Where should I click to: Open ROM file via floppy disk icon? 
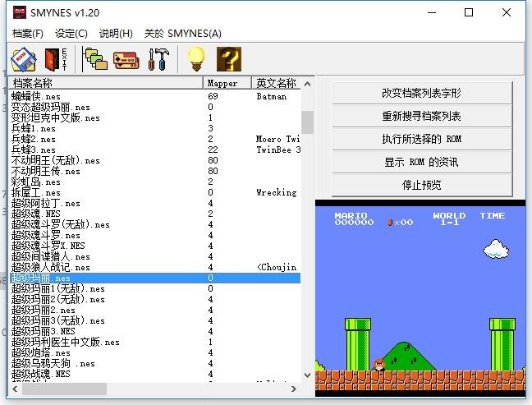pyautogui.click(x=24, y=59)
